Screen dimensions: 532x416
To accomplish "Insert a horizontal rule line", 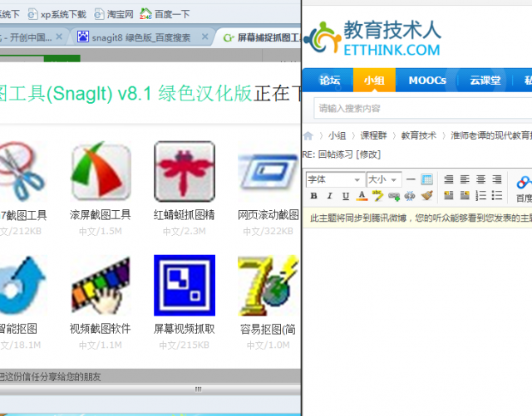I will click(x=411, y=179).
